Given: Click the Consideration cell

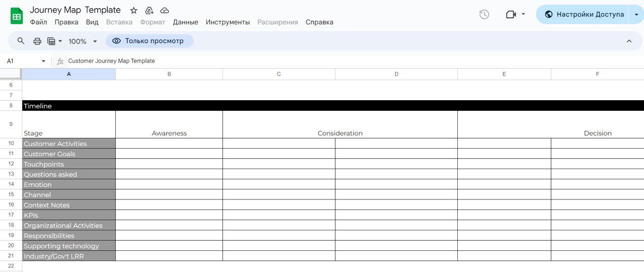Looking at the screenshot, I should pyautogui.click(x=340, y=124).
